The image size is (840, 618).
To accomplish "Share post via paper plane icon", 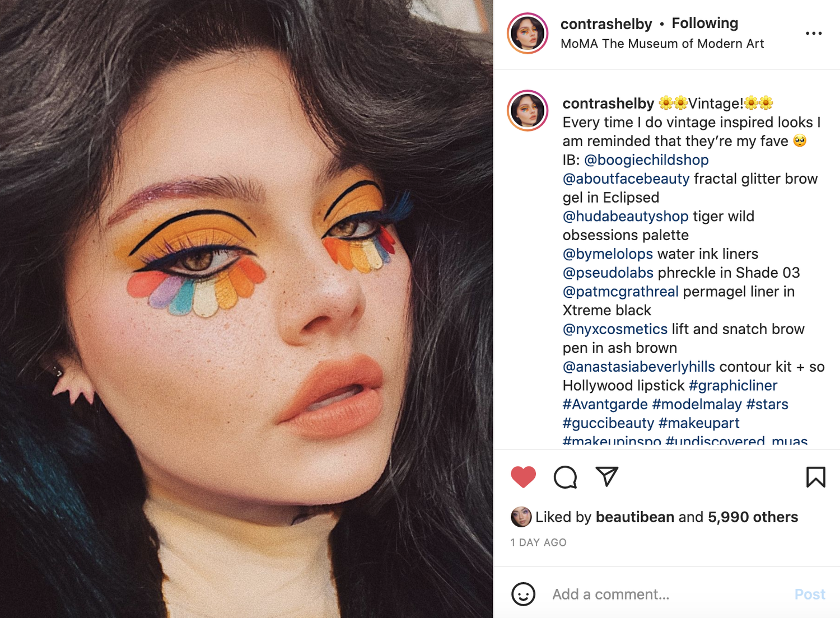I will tap(606, 476).
